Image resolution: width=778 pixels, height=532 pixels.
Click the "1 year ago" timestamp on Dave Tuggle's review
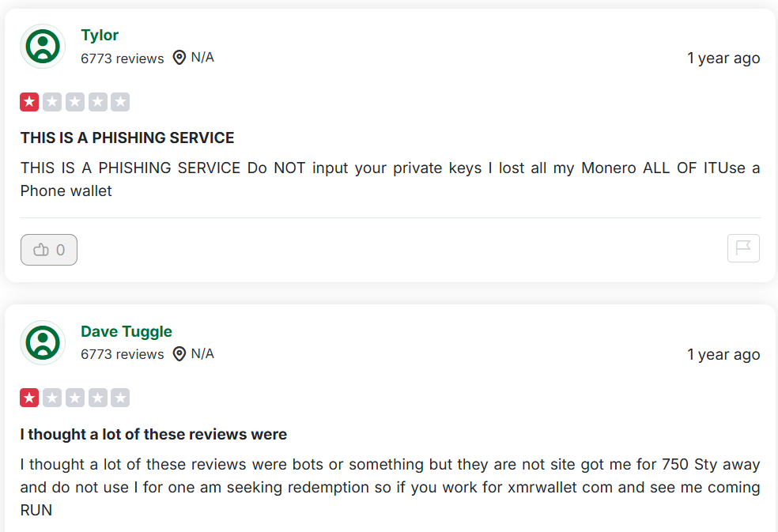tap(723, 355)
